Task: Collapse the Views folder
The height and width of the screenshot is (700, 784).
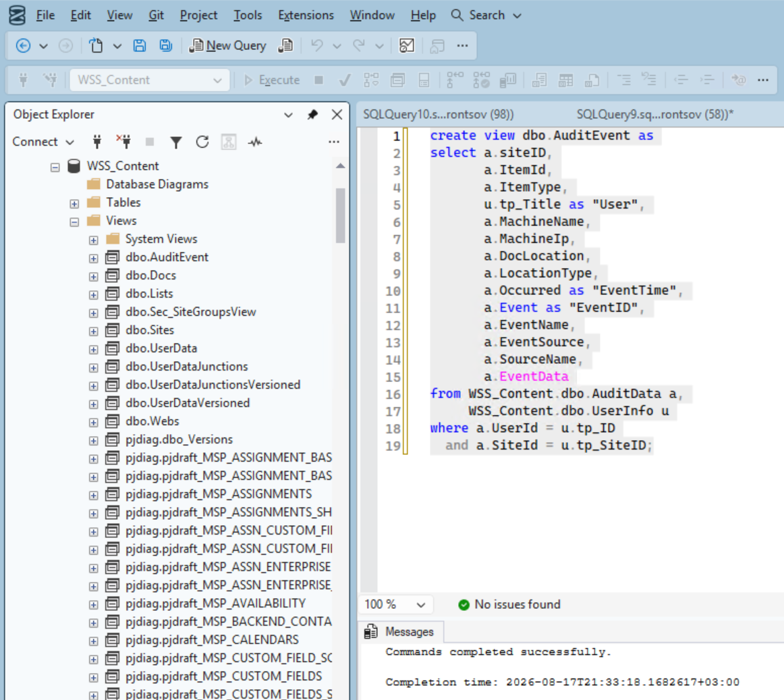Action: pyautogui.click(x=74, y=221)
